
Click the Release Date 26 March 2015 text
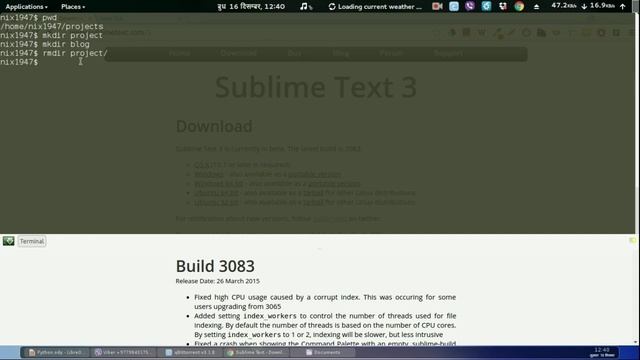click(218, 281)
